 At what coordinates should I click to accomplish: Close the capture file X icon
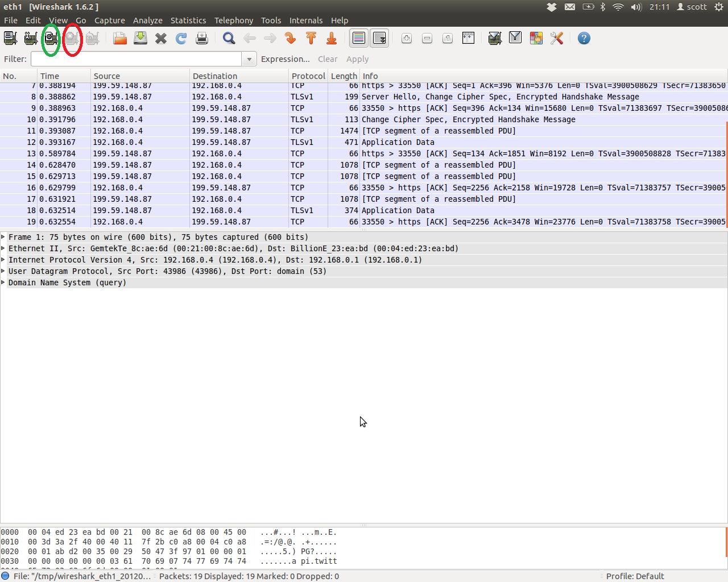pos(161,38)
